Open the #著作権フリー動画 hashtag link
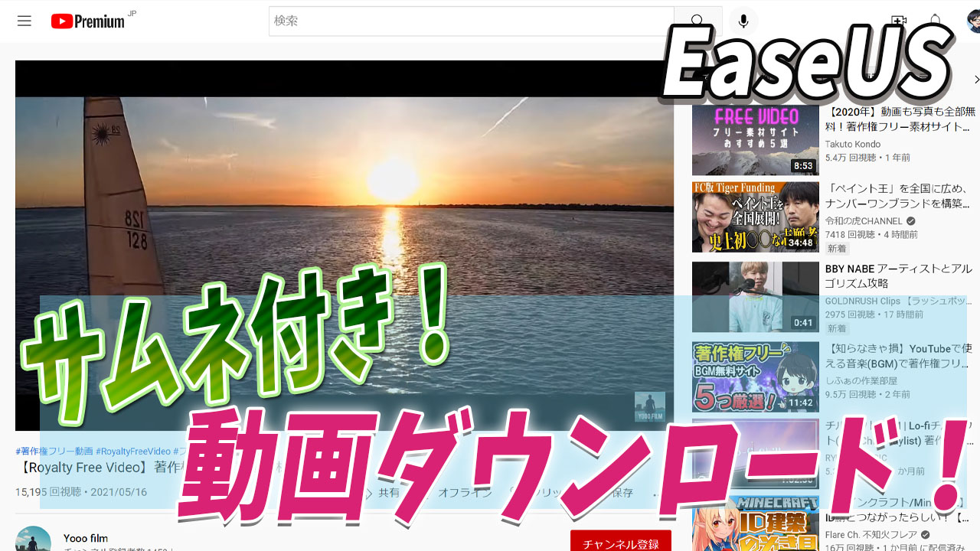The width and height of the screenshot is (980, 551). point(54,452)
